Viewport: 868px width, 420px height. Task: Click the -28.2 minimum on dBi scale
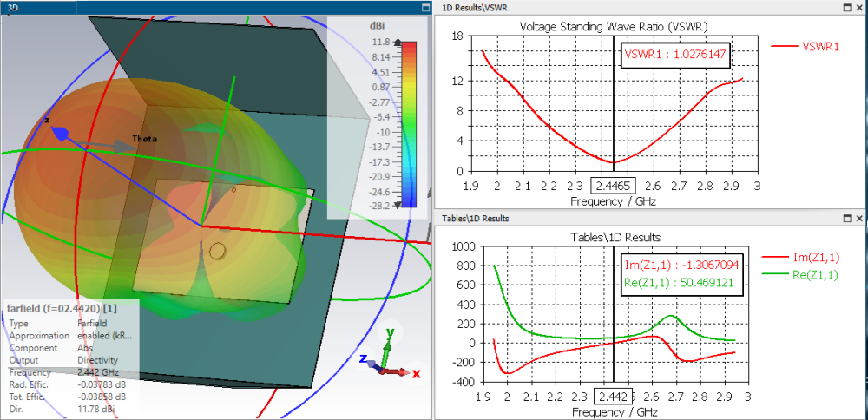click(x=380, y=206)
